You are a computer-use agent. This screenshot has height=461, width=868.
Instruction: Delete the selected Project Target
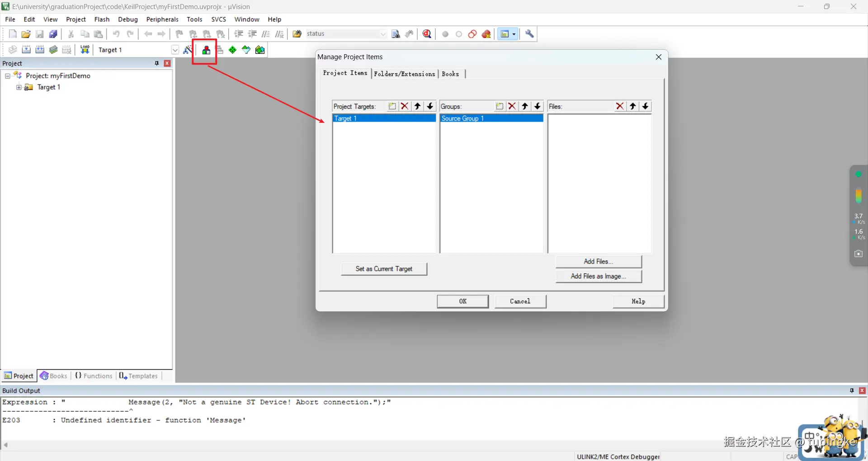click(405, 106)
